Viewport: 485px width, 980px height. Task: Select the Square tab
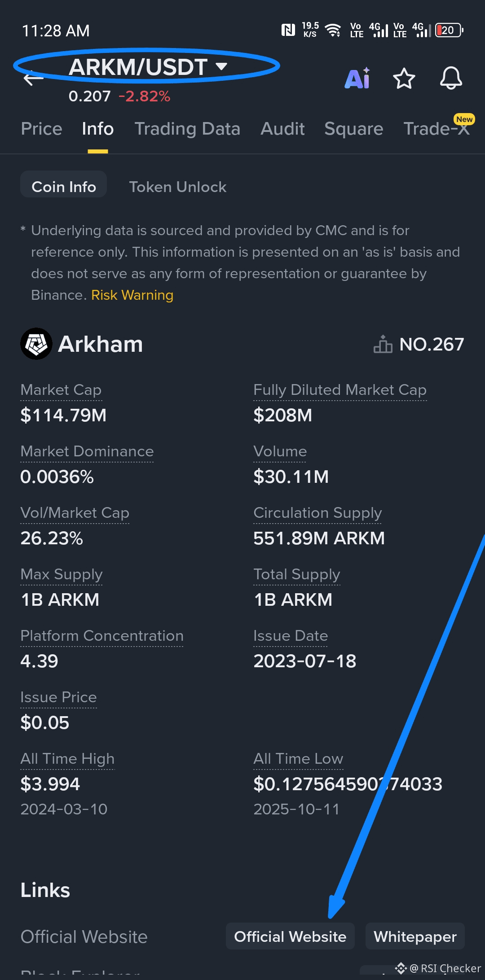click(353, 129)
